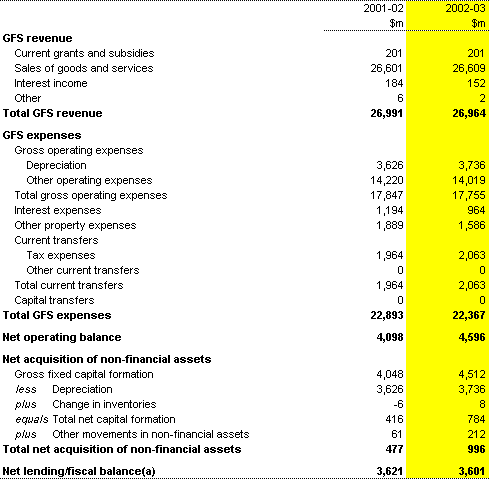
Task: Click the 1,586 property expenses value
Action: 472,225
